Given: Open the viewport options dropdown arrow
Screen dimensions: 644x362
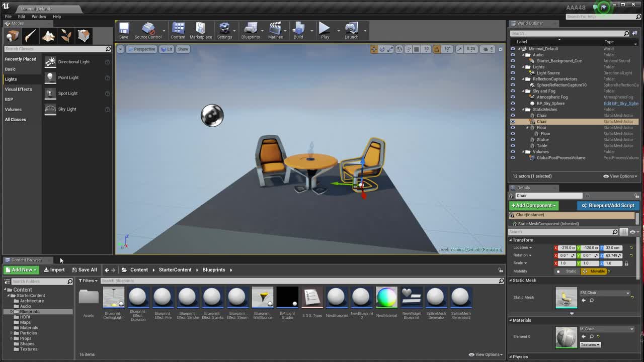Looking at the screenshot, I should pyautogui.click(x=120, y=49).
